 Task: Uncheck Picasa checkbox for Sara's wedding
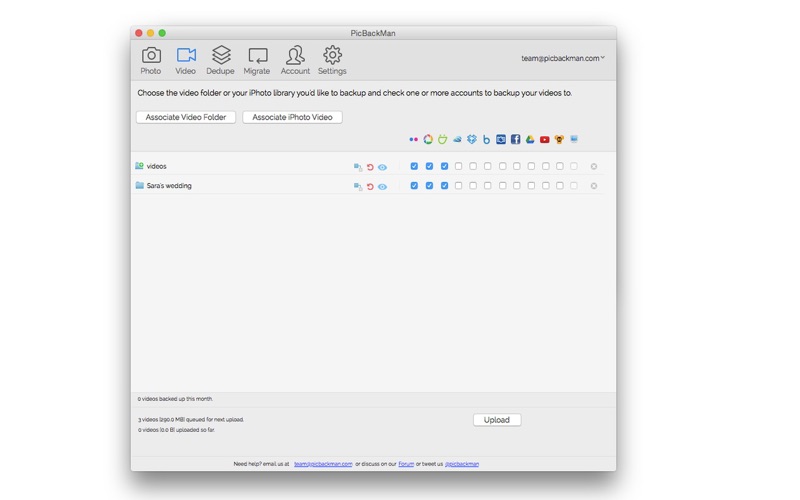coord(429,185)
